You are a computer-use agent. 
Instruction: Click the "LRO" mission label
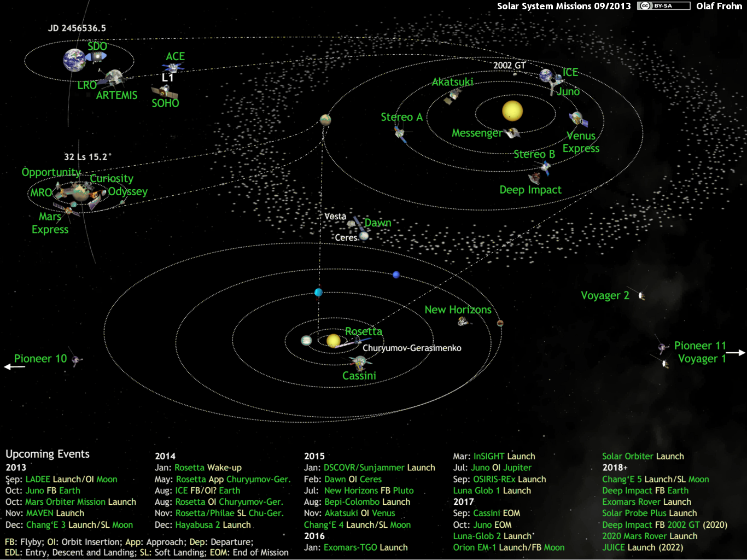(x=87, y=85)
